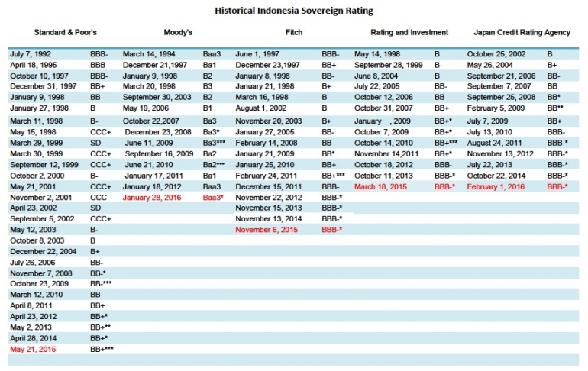Click the red rating 'Baa3*'
588x371 pixels.
[x=213, y=198]
